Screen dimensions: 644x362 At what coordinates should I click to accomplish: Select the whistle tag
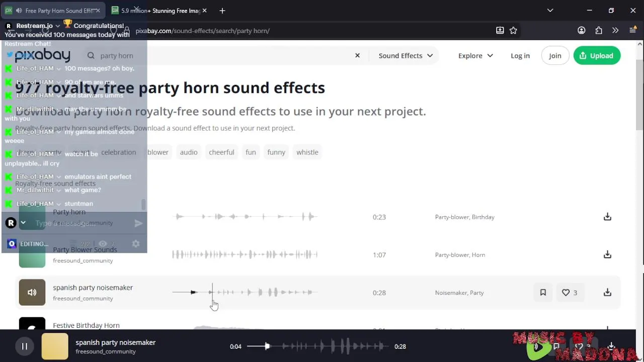(x=307, y=152)
